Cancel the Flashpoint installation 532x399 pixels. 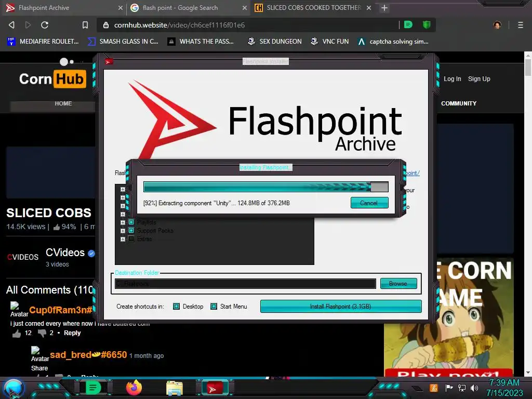tap(369, 203)
